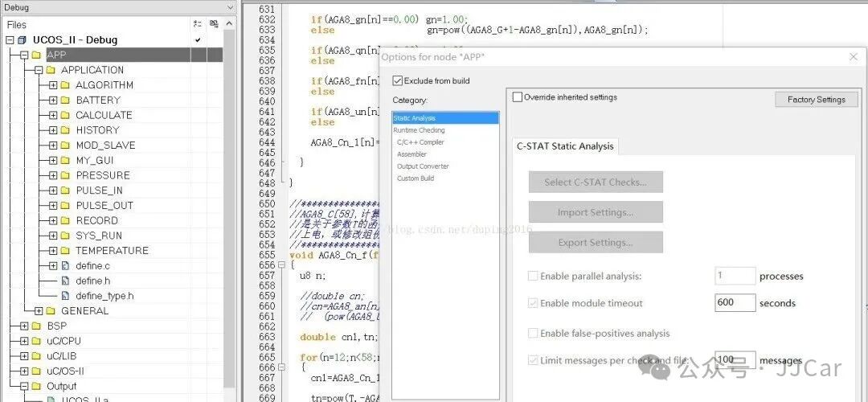Click Select C-STAT Checks button
868x402 pixels.
pos(596,183)
